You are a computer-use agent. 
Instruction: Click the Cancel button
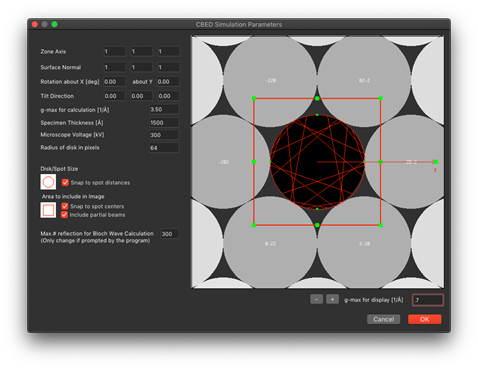384,319
